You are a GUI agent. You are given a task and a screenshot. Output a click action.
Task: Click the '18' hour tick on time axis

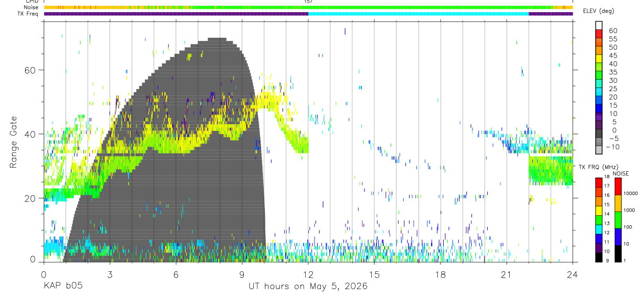[440, 274]
